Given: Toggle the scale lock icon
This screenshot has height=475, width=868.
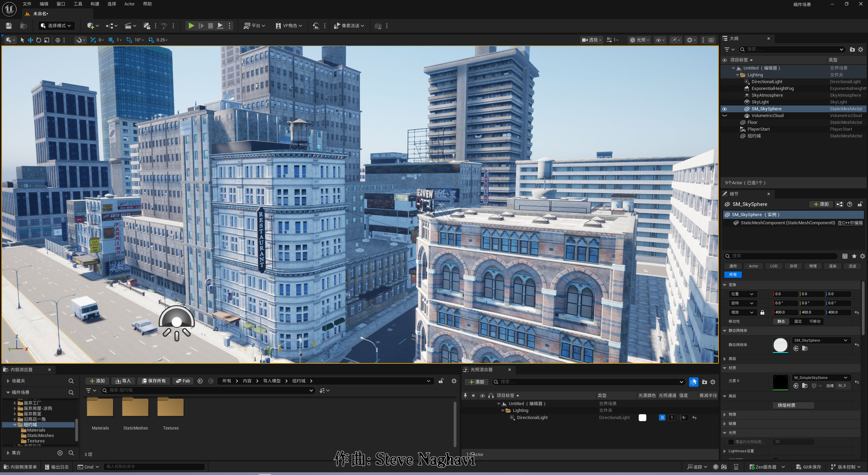Looking at the screenshot, I should (x=763, y=312).
